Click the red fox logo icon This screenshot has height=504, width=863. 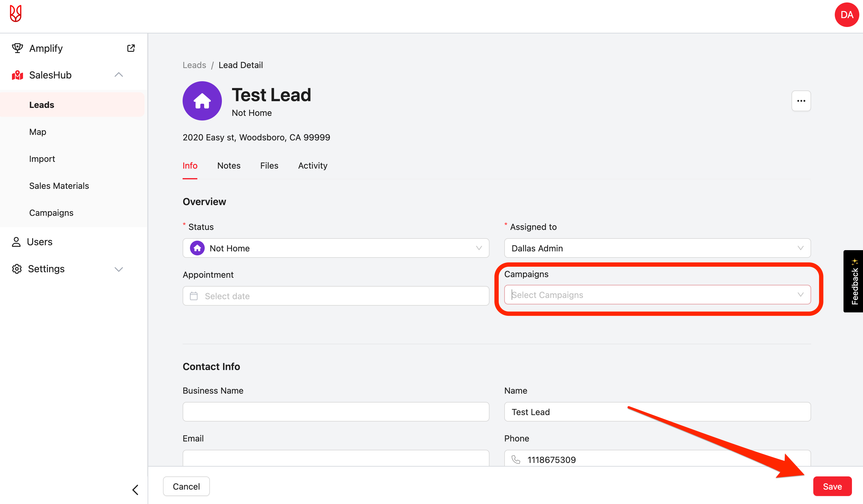click(16, 14)
